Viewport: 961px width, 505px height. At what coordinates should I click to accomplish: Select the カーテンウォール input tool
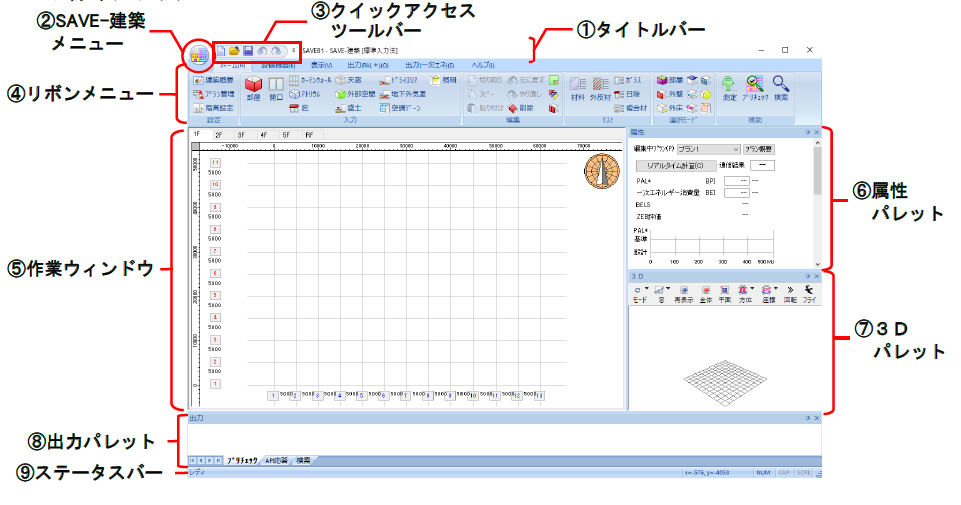pos(310,80)
